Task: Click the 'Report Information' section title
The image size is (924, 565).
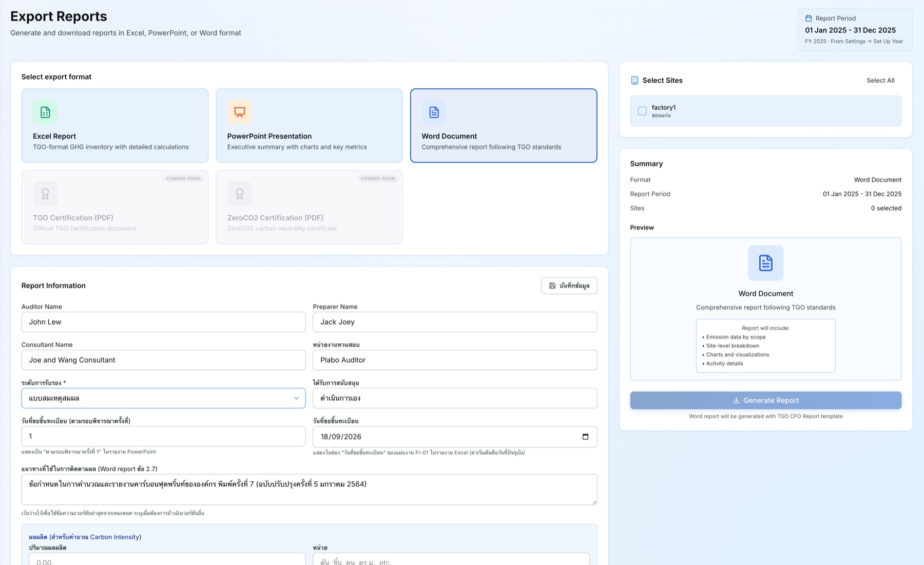Action: tap(53, 286)
